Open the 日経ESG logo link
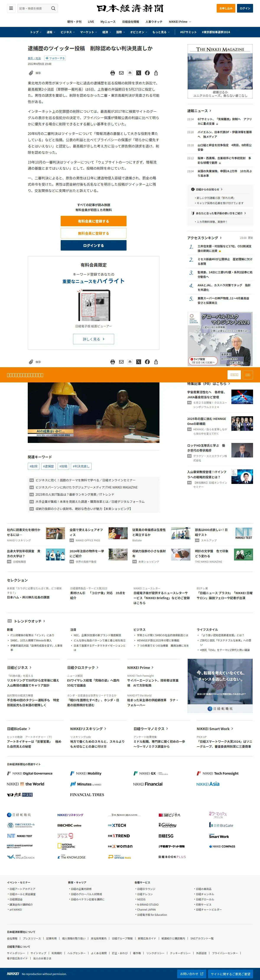The image size is (260, 980). 166,836
